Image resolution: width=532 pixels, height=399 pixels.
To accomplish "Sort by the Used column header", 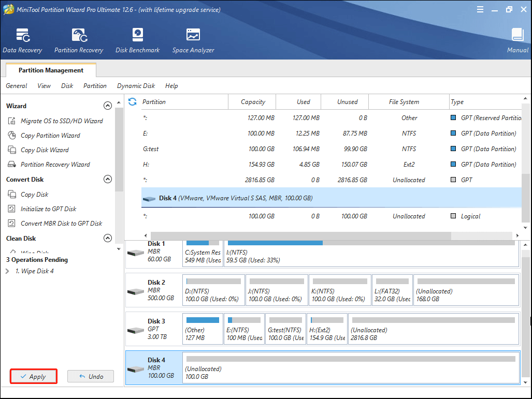I will (298, 102).
